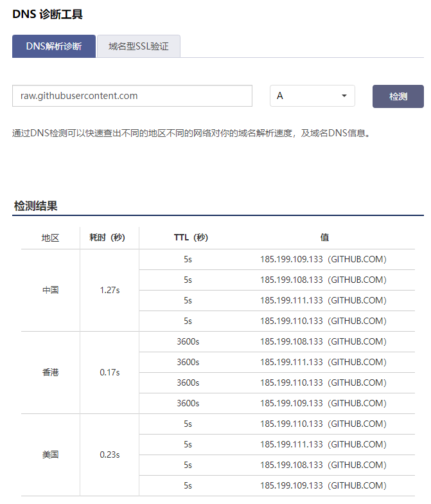
Task: Click the first 3600s TTL cell
Action: click(188, 341)
